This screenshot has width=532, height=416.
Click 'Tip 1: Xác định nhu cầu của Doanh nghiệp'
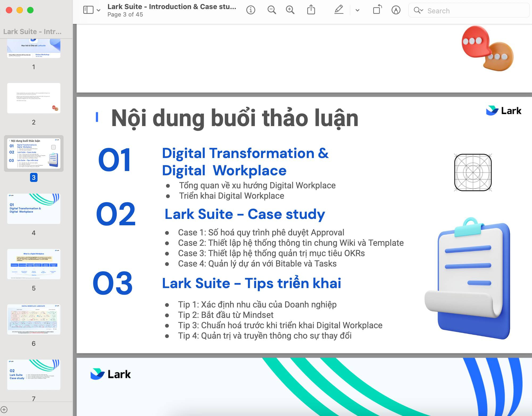[257, 305]
